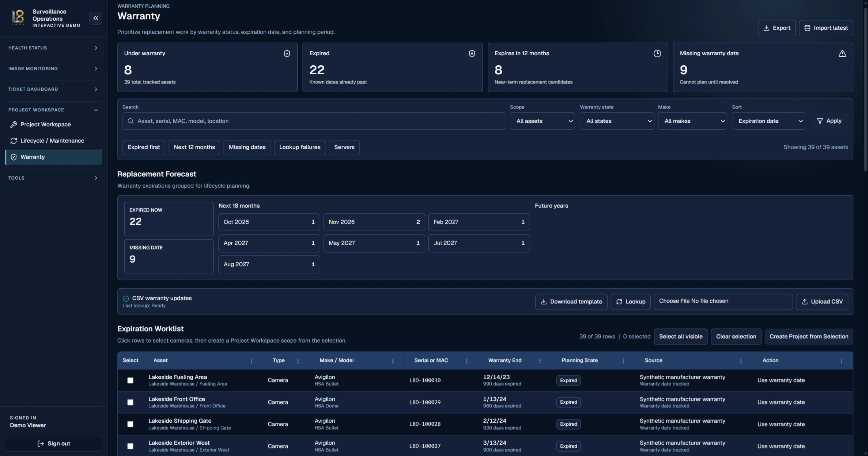This screenshot has width=868, height=456.
Task: Expand the Health Status sidebar section
Action: tap(53, 48)
